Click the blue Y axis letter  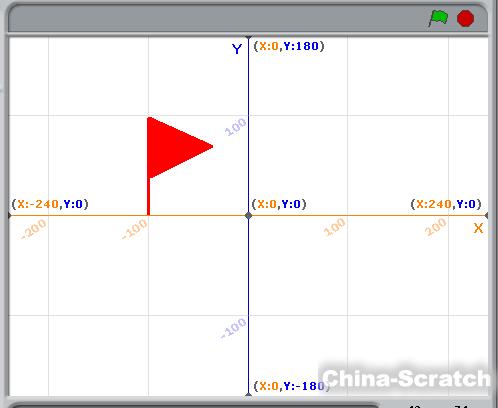click(237, 49)
